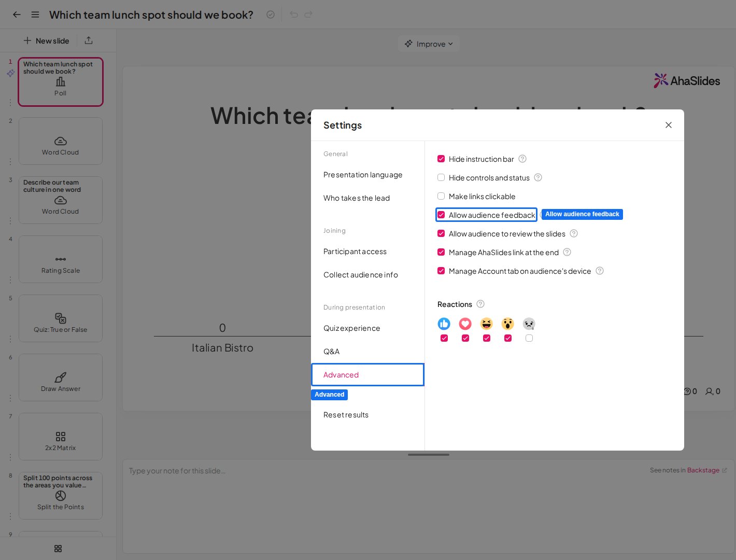The width and height of the screenshot is (736, 560).
Task: Click help icon beside Manage AhaSlides link at the end
Action: pyautogui.click(x=567, y=252)
